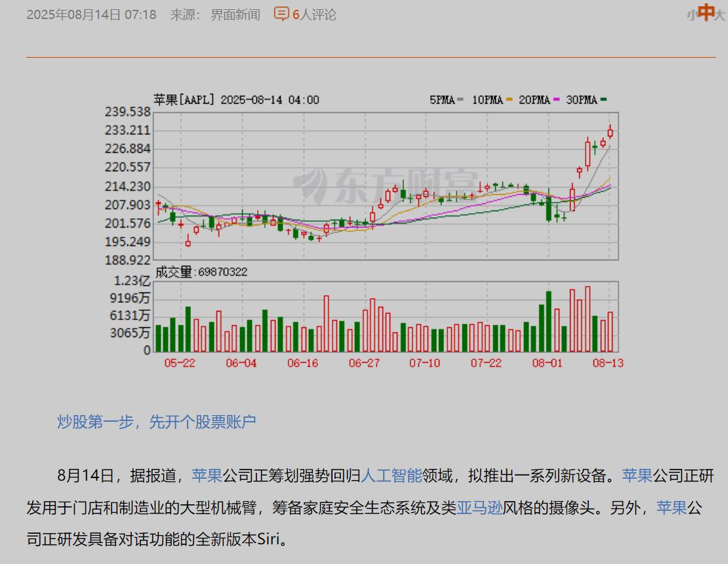Click the AAPL candlestick chart image
Image resolution: width=728 pixels, height=564 pixels.
point(363,231)
